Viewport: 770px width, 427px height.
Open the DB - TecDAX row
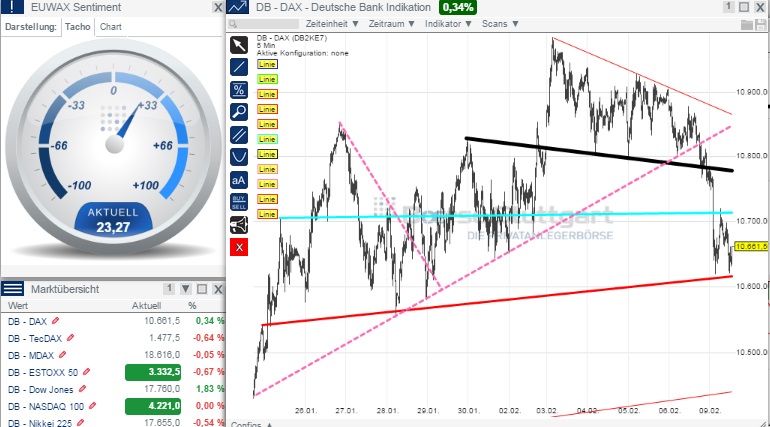coord(113,338)
